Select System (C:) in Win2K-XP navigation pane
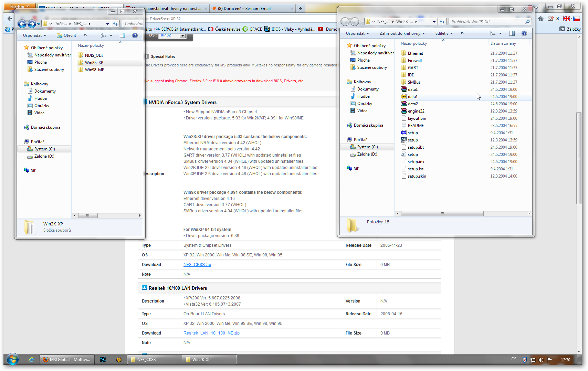Image resolution: width=588 pixels, height=371 pixels. click(367, 147)
